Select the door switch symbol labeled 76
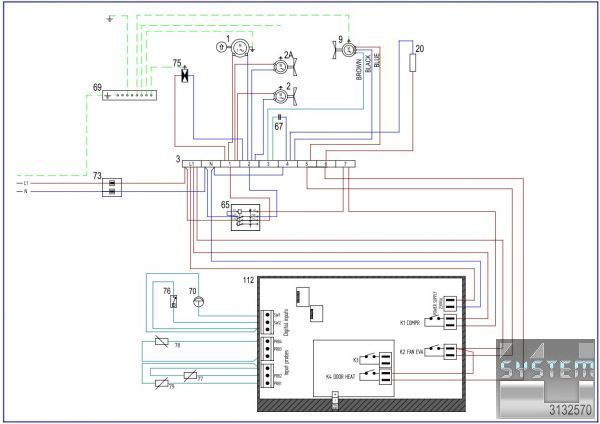This screenshot has height=424, width=600. (173, 301)
